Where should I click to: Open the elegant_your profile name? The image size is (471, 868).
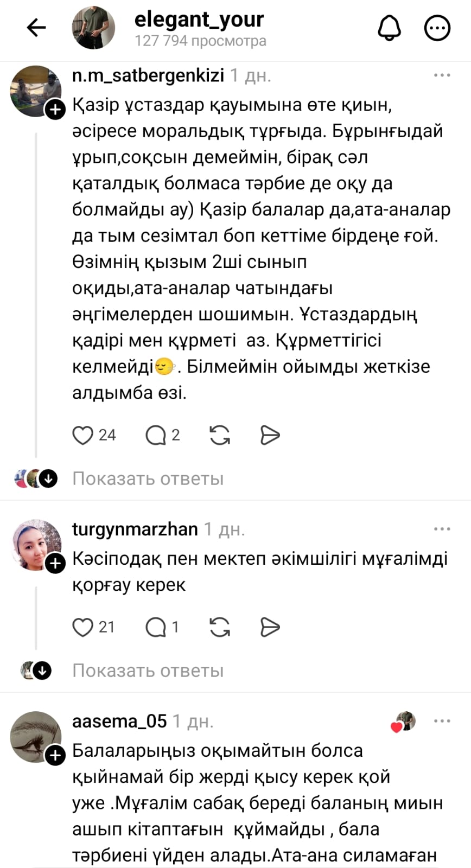(199, 20)
